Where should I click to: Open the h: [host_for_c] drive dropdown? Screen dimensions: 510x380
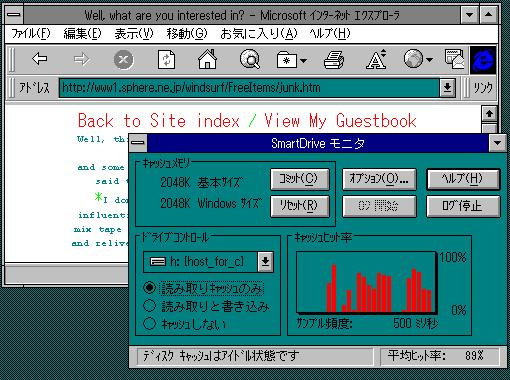pos(265,262)
